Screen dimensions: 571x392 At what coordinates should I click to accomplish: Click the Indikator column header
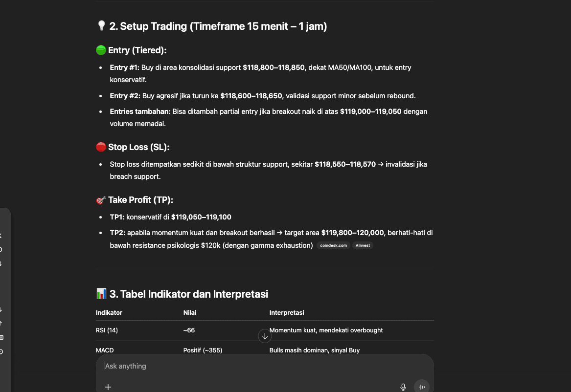(x=109, y=312)
